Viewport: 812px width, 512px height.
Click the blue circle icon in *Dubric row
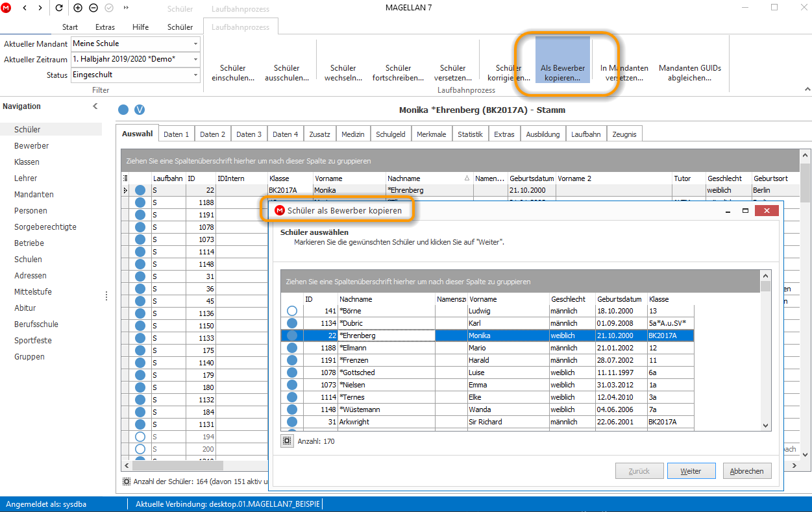(x=292, y=323)
